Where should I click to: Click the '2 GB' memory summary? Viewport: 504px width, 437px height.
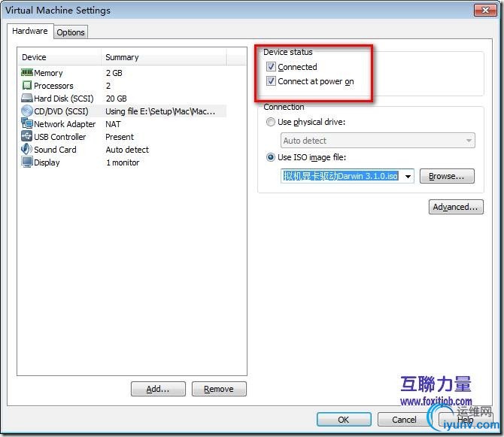coord(114,73)
